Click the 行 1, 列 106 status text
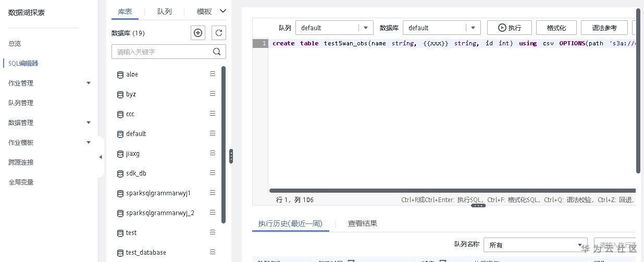Screen dimensions: 644x262 tap(295, 199)
